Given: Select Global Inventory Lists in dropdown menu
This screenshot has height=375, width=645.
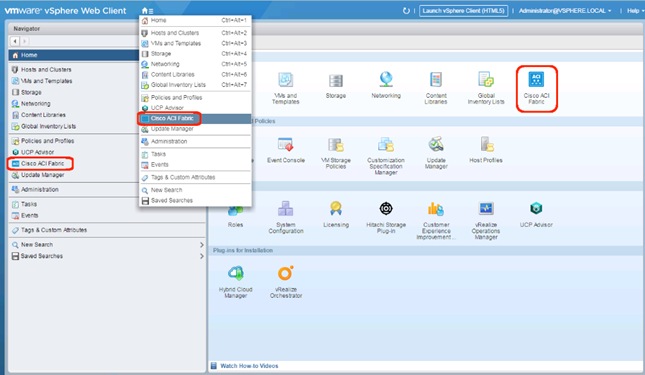Looking at the screenshot, I should click(195, 85).
